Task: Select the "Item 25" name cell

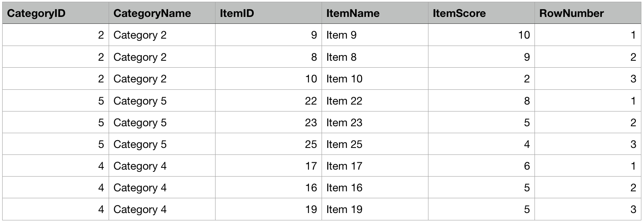Action: click(x=344, y=144)
